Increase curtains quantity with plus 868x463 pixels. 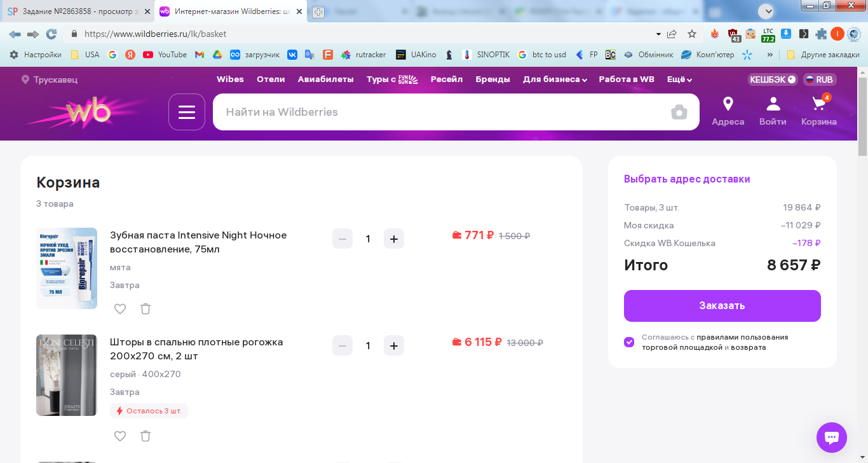tap(394, 346)
